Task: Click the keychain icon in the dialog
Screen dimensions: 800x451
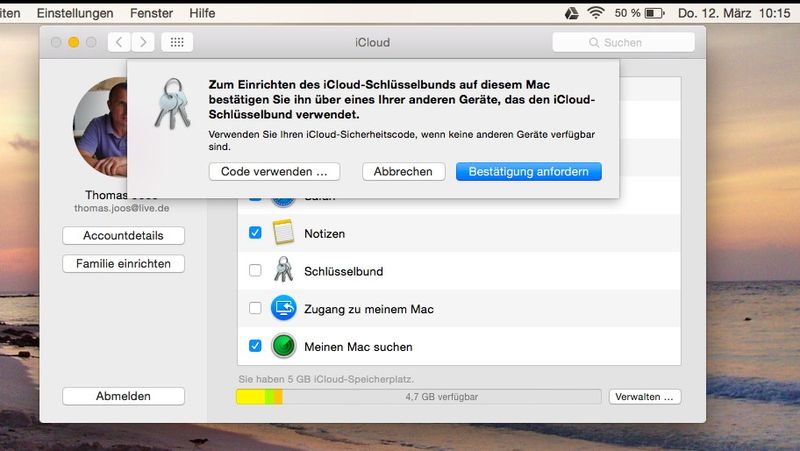Action: 172,104
